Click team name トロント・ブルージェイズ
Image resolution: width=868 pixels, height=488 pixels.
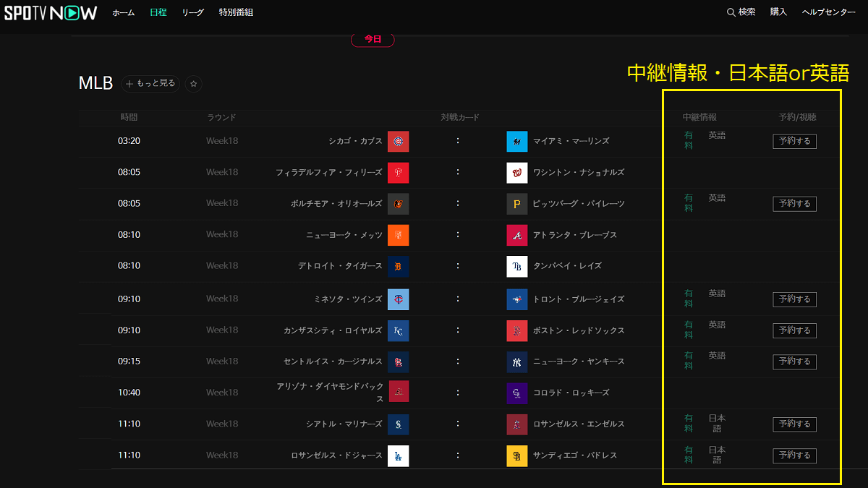[579, 299]
